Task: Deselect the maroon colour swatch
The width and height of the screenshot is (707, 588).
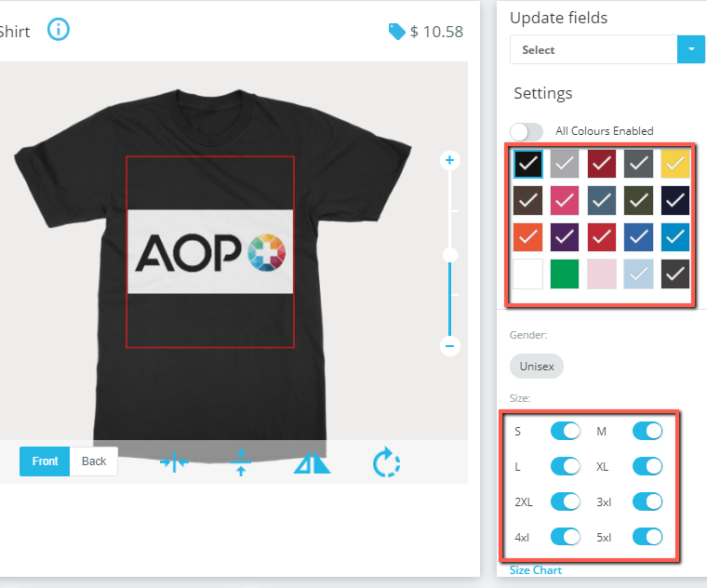Action: coord(602,163)
